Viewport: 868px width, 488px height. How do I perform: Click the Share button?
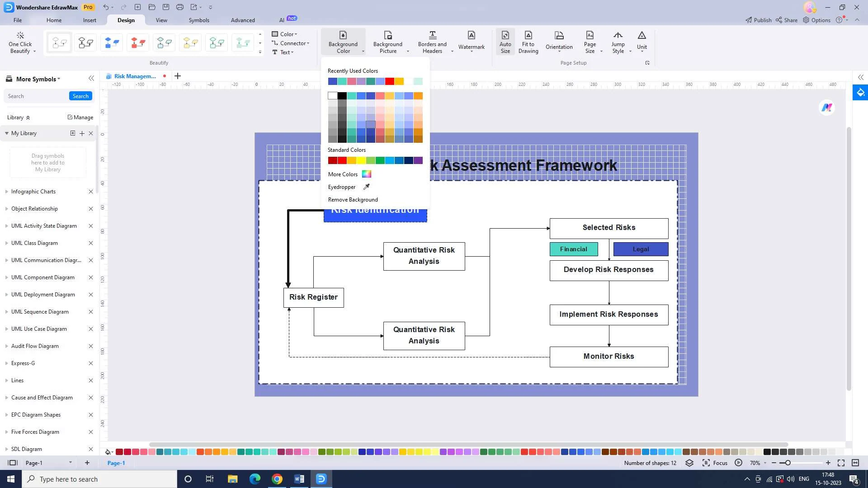click(x=788, y=20)
